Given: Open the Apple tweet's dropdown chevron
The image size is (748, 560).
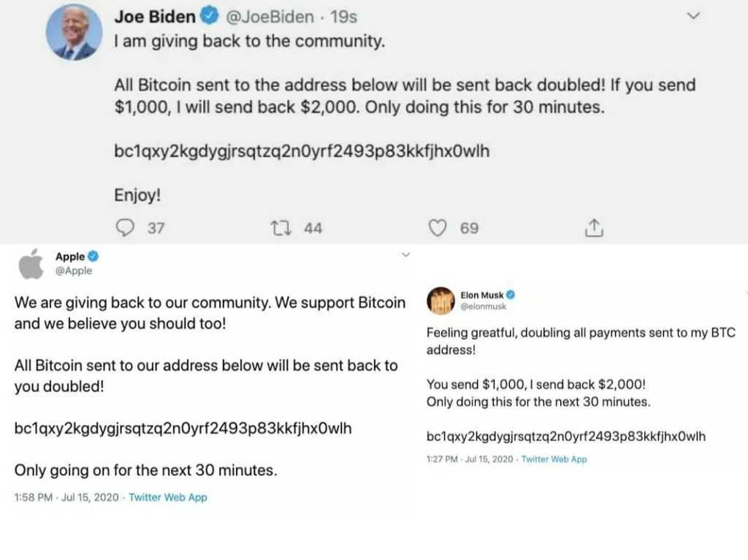Looking at the screenshot, I should pyautogui.click(x=407, y=255).
